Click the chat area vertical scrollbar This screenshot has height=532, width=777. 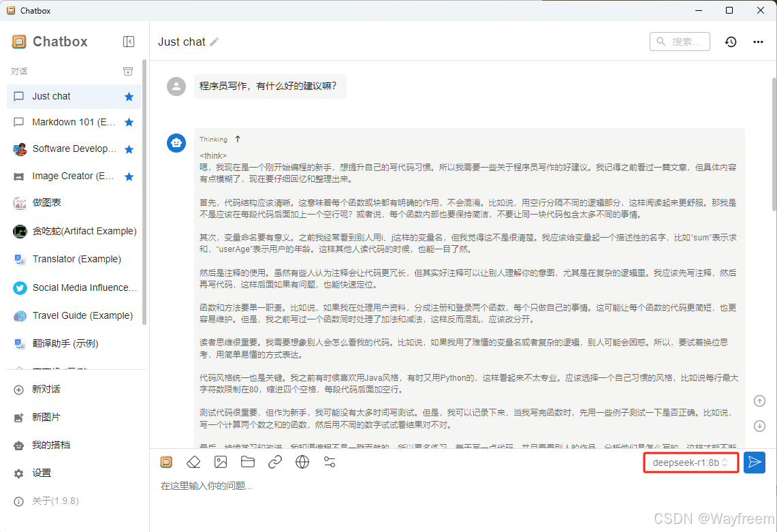(774, 144)
